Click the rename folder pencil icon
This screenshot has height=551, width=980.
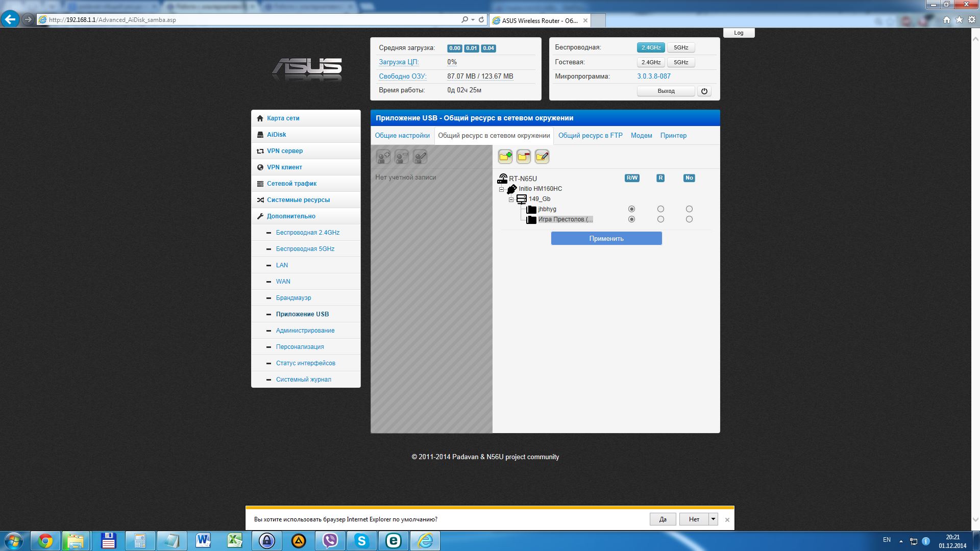(542, 157)
